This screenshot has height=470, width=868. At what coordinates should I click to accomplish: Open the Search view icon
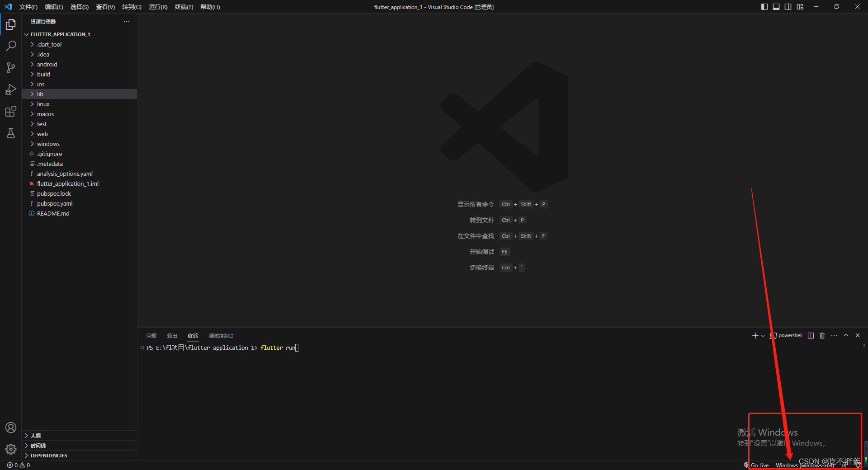pos(11,46)
